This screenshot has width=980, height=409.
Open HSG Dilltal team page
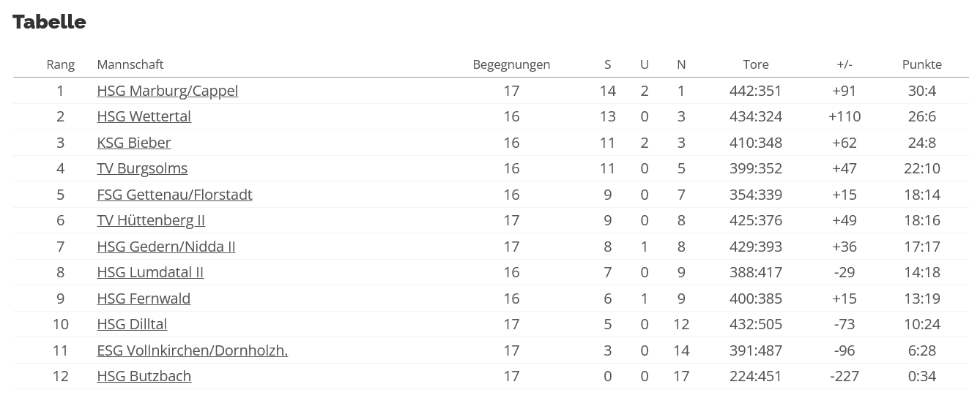132,324
